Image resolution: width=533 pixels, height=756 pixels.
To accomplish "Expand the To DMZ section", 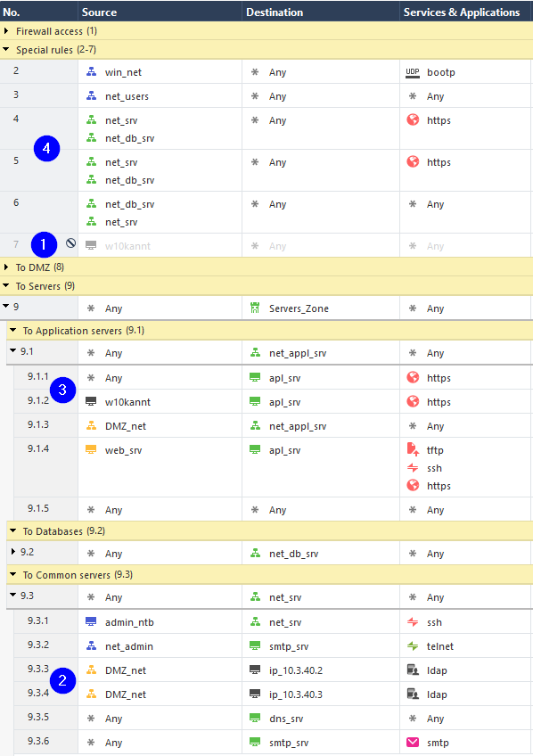I will tap(6, 267).
